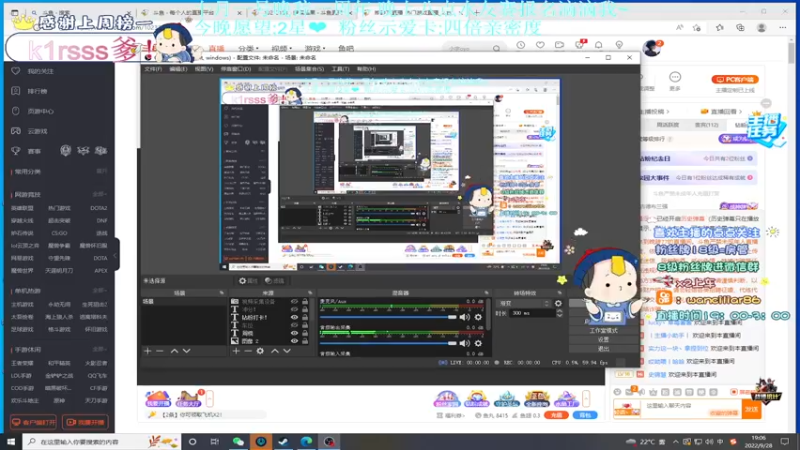800x450 pixels.
Task: Remove selected source with minus icon
Action: click(x=248, y=351)
